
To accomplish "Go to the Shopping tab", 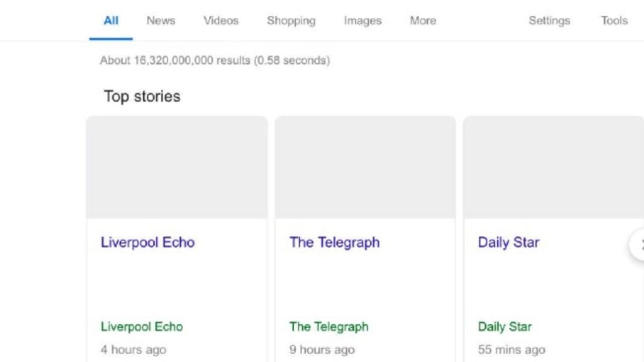I will click(291, 21).
